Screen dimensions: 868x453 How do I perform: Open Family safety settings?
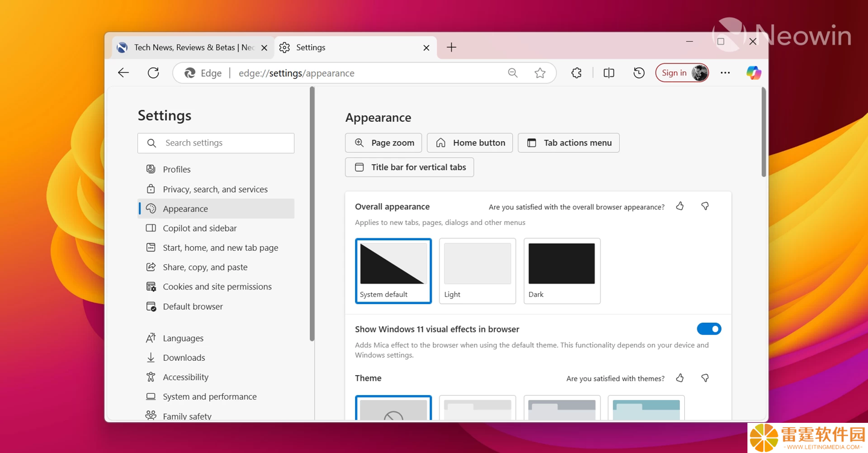click(x=216, y=415)
